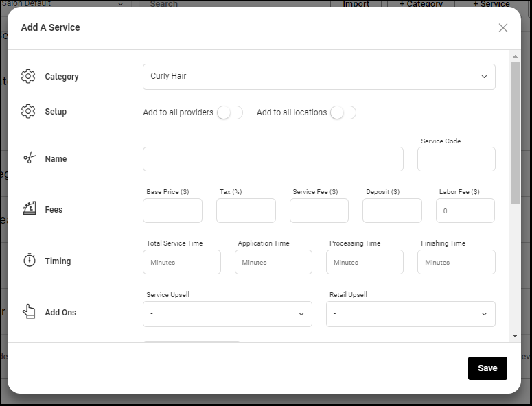Select the Labor Fee input

(465, 211)
